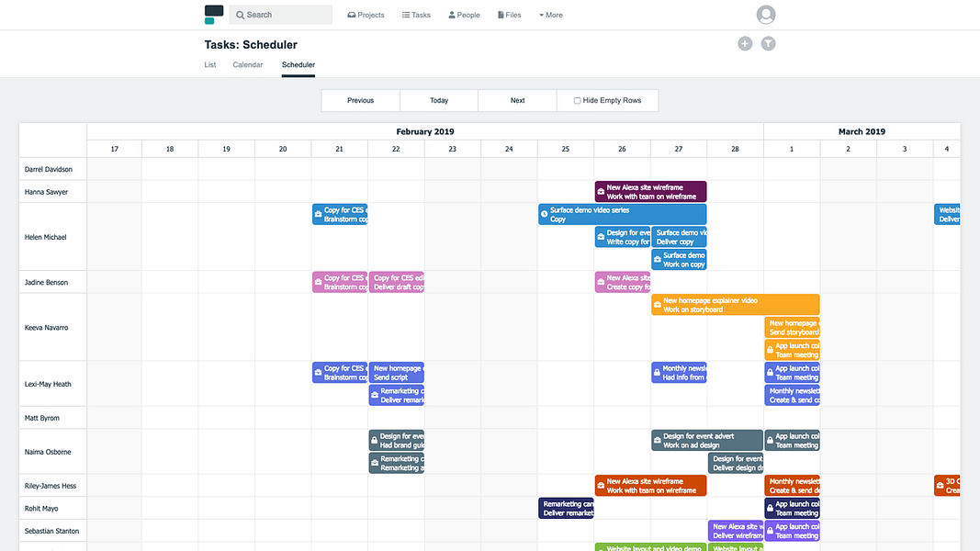Open Rohit Mayo's App launch Team meeting task

pyautogui.click(x=792, y=508)
